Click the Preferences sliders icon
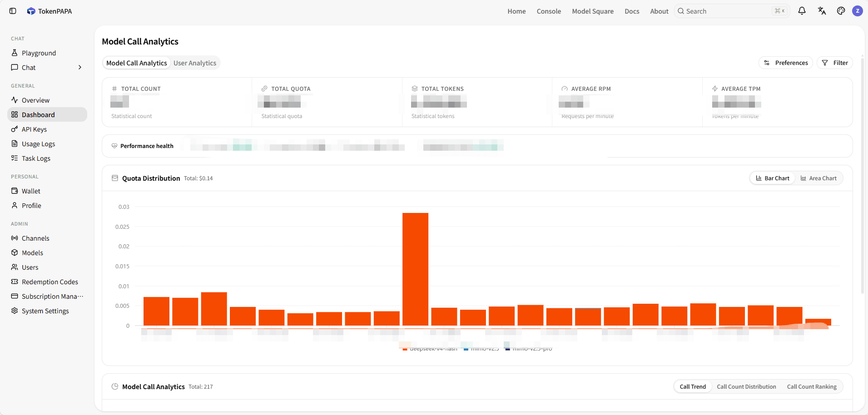Viewport: 868px width, 415px height. (x=767, y=63)
